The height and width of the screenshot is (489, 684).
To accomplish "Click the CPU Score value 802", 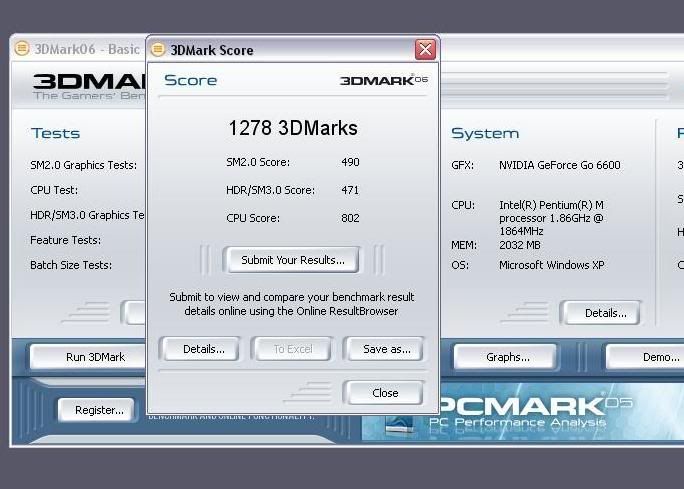I will click(x=350, y=218).
